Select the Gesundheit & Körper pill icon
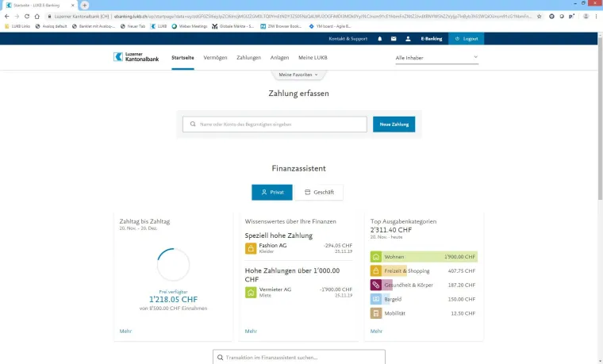 coord(376,285)
